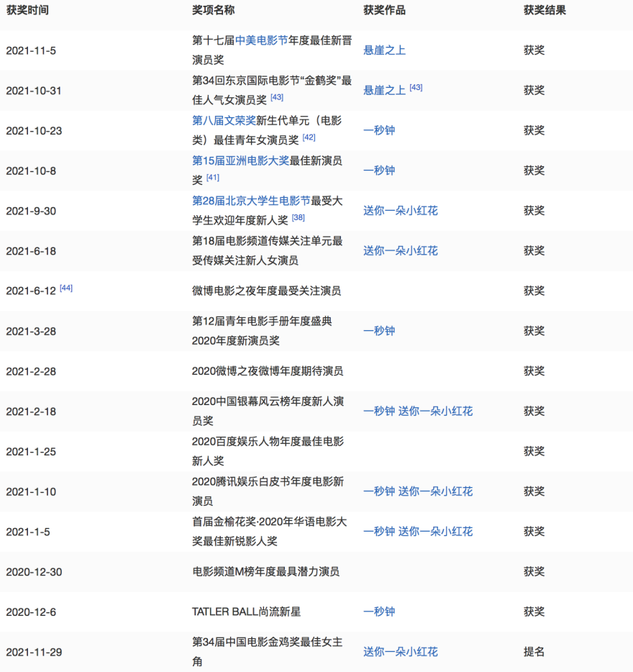Select 2020腾讯娱乐白皮书年度电影新演员 text

pyautogui.click(x=268, y=491)
